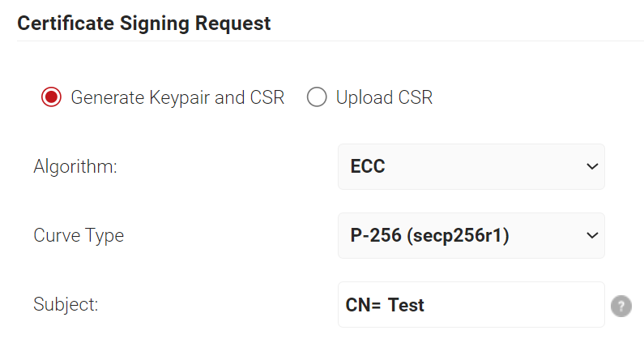644x339 pixels.
Task: Click the P-256 (secp256r1) selected value
Action: click(429, 236)
